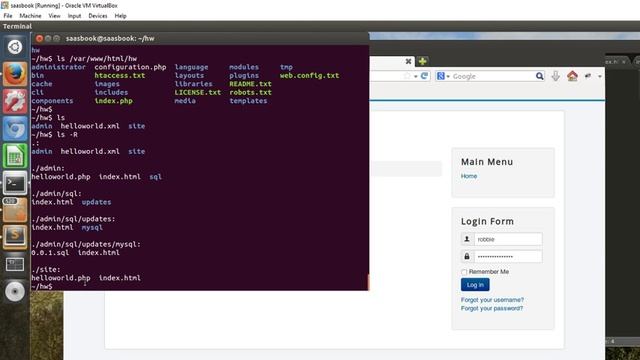Open LibreOffice Calc spreadsheet dock icon

pyautogui.click(x=15, y=156)
